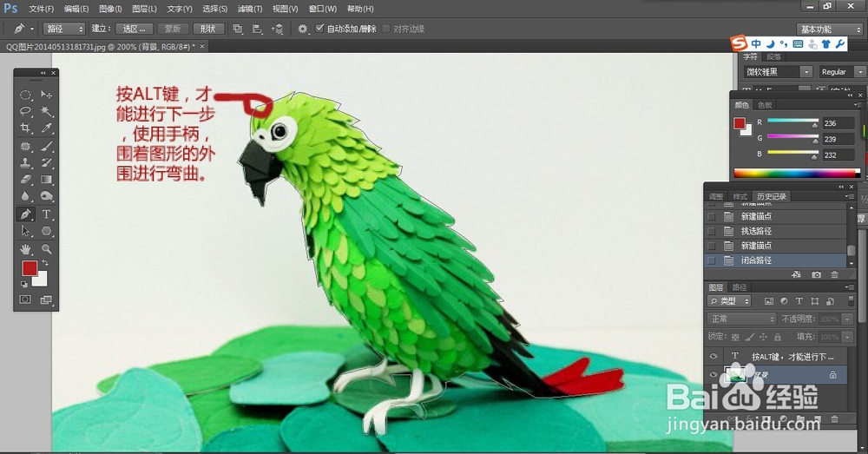
Task: Select the Gradient tool
Action: [47, 180]
